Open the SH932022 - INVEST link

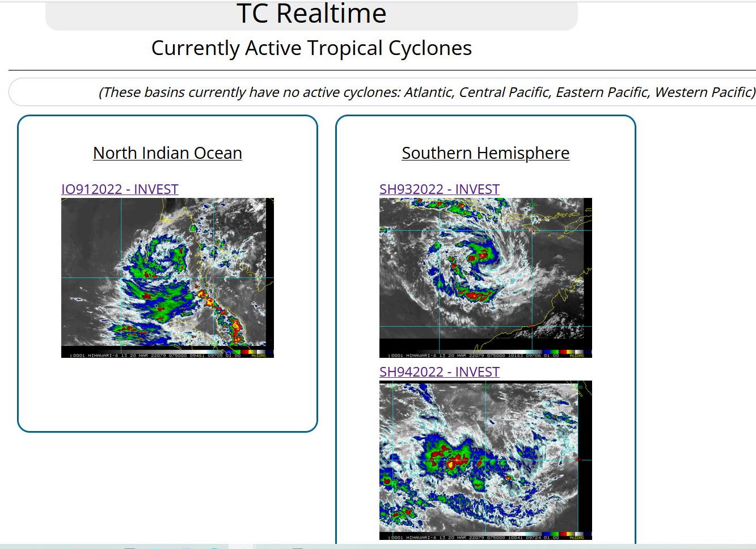pyautogui.click(x=439, y=189)
